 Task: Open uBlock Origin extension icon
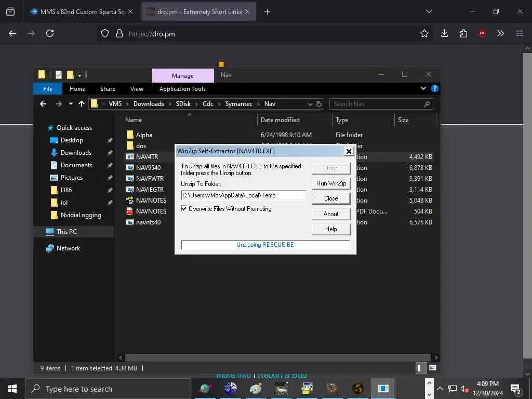click(x=482, y=33)
